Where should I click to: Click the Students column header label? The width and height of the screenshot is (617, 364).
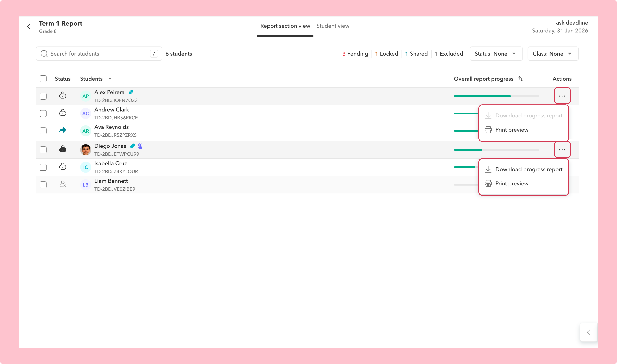tap(91, 79)
